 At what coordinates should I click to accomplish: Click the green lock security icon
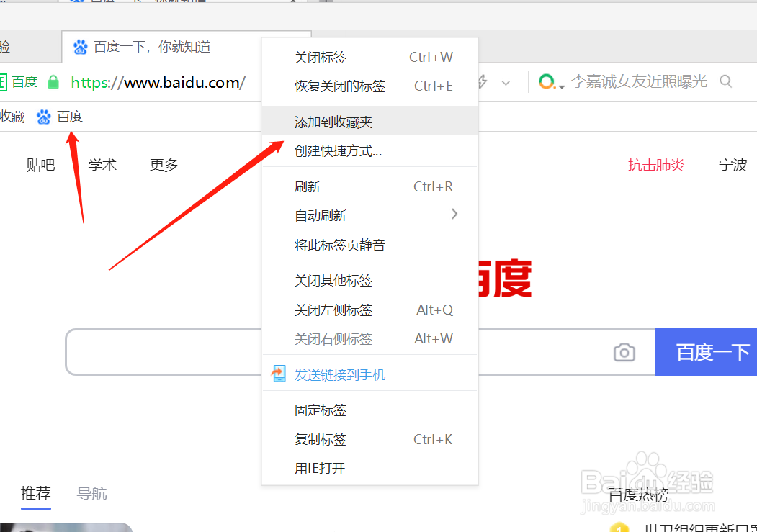pos(53,82)
